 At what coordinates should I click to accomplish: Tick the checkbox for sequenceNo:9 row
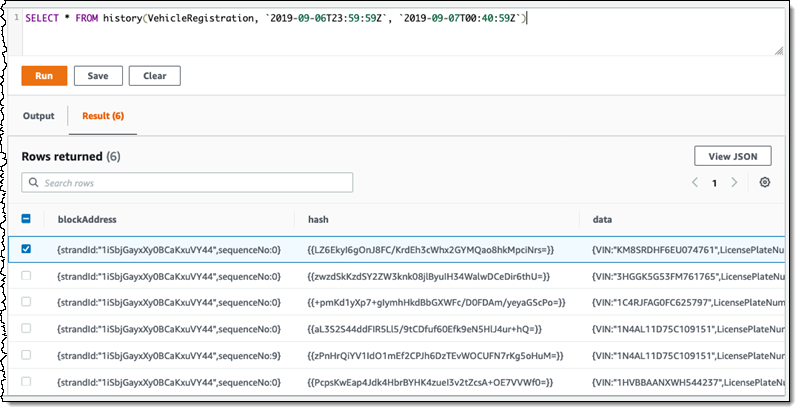coord(26,355)
